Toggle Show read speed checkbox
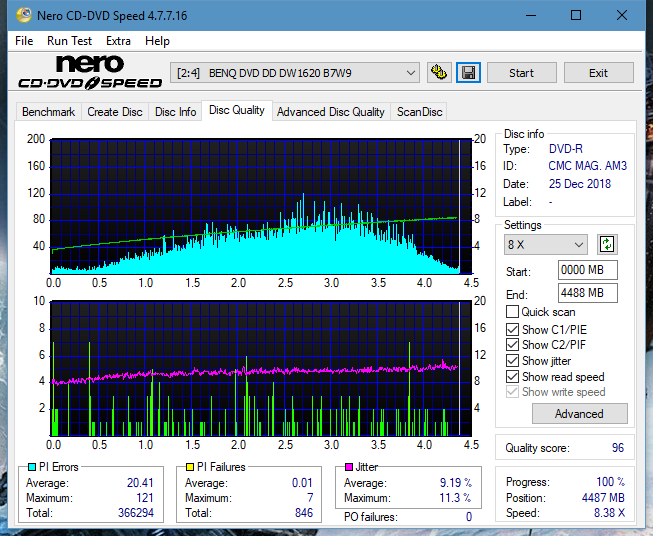 (512, 376)
